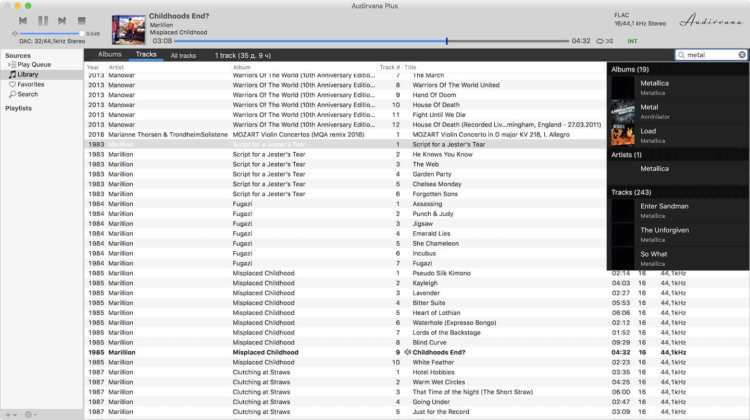Click the Favorites heart icon
750x420 pixels.
point(12,84)
